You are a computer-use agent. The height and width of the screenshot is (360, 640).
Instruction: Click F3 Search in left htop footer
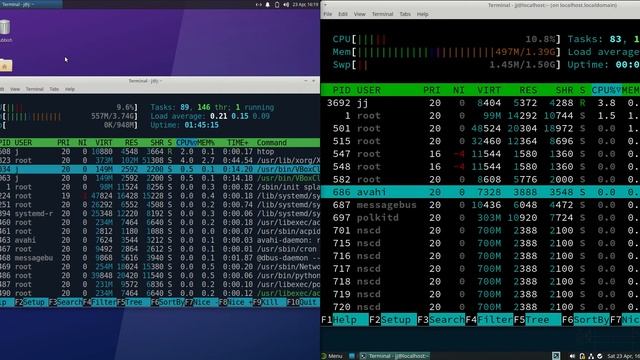coord(65,302)
